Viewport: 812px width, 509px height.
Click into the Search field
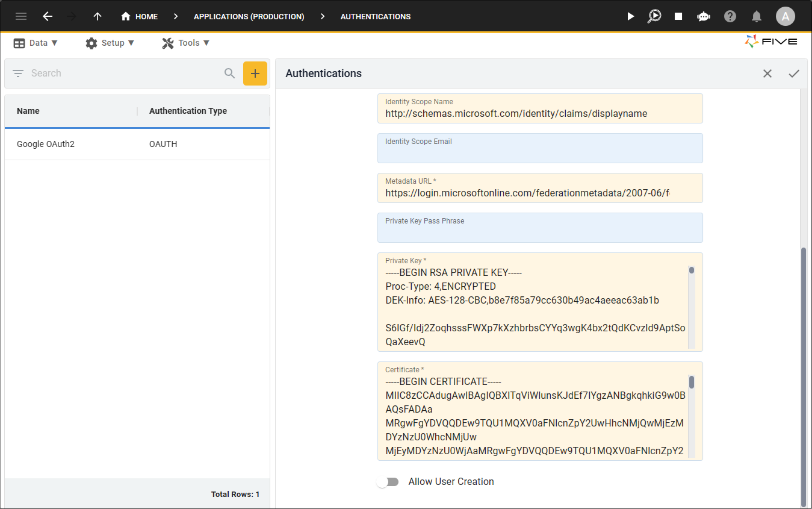(123, 73)
